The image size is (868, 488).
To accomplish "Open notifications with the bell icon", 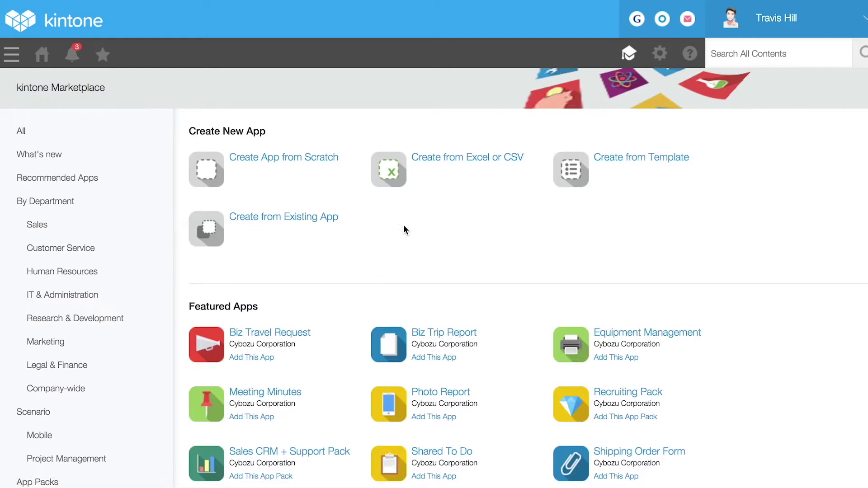I will [x=72, y=54].
